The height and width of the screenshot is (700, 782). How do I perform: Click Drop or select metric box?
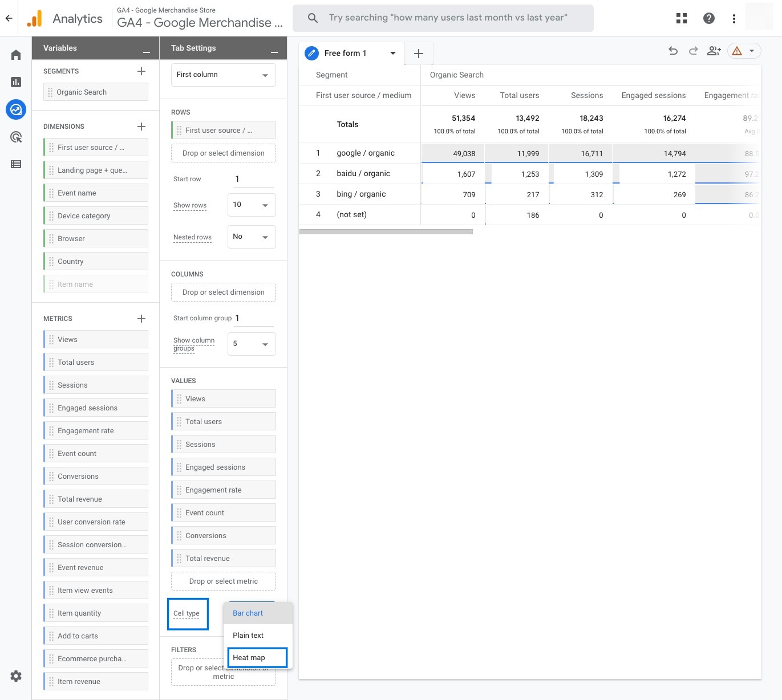click(224, 581)
